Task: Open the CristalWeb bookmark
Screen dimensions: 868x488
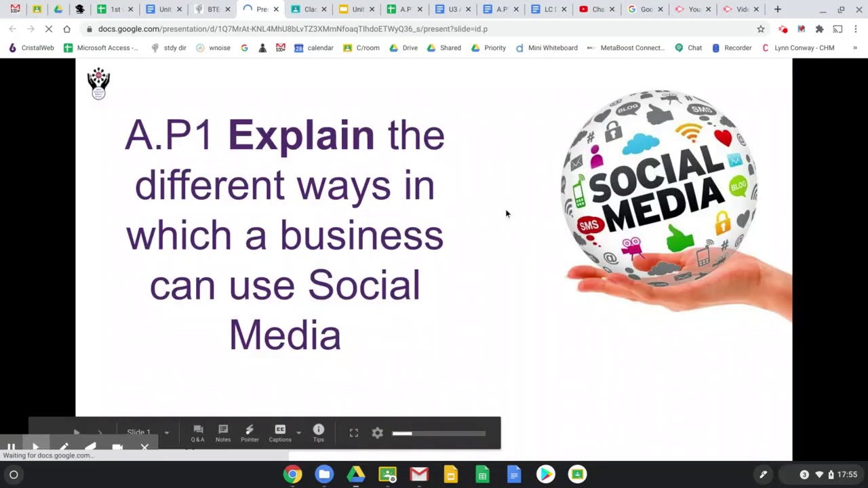Action: tap(31, 48)
